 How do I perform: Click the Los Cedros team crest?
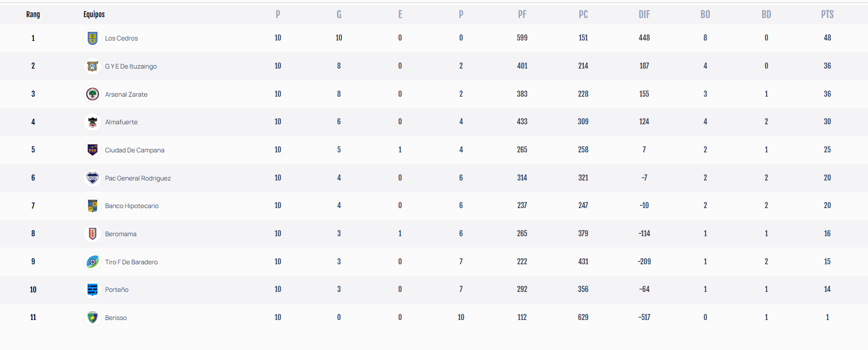click(92, 38)
